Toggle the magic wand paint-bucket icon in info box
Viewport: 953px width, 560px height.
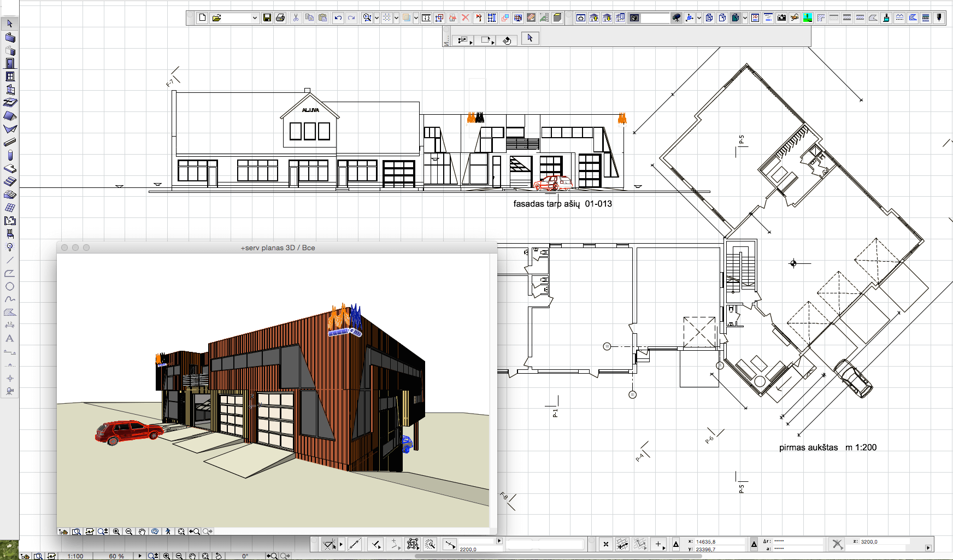(507, 40)
